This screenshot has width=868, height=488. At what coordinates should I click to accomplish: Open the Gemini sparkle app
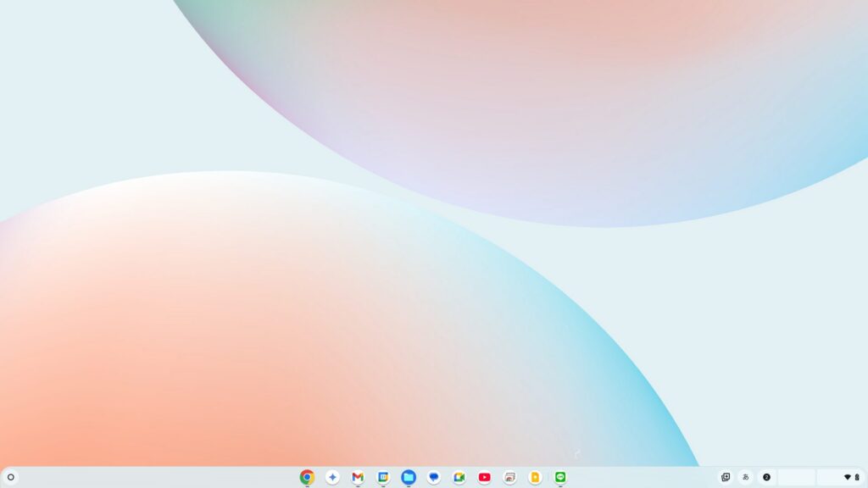click(x=332, y=477)
